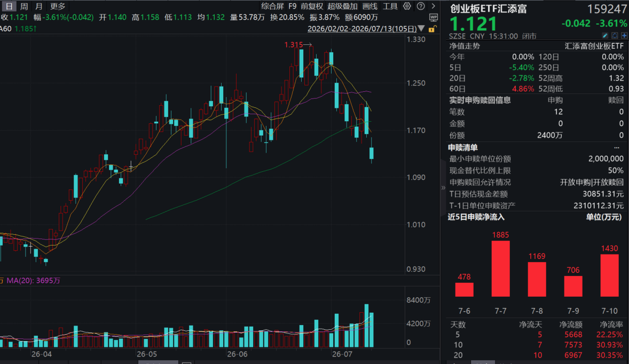Click the pencil note icon beside the price
629x364 pixels.
[605, 36]
